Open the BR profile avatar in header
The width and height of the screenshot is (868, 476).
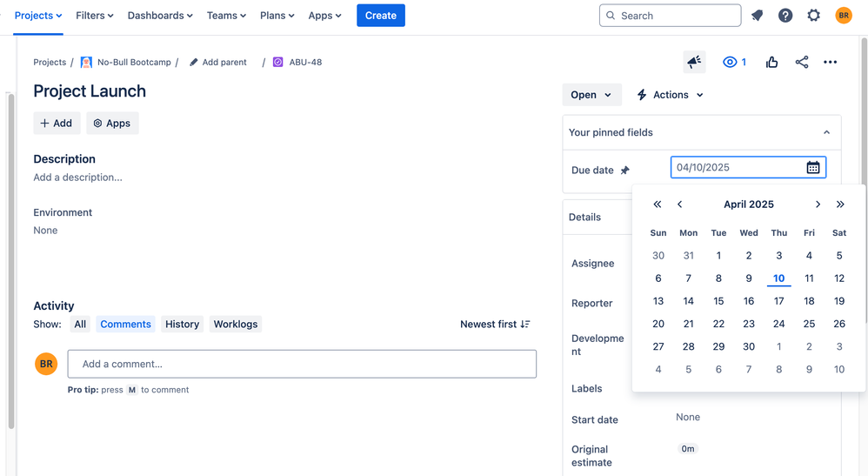coord(843,16)
